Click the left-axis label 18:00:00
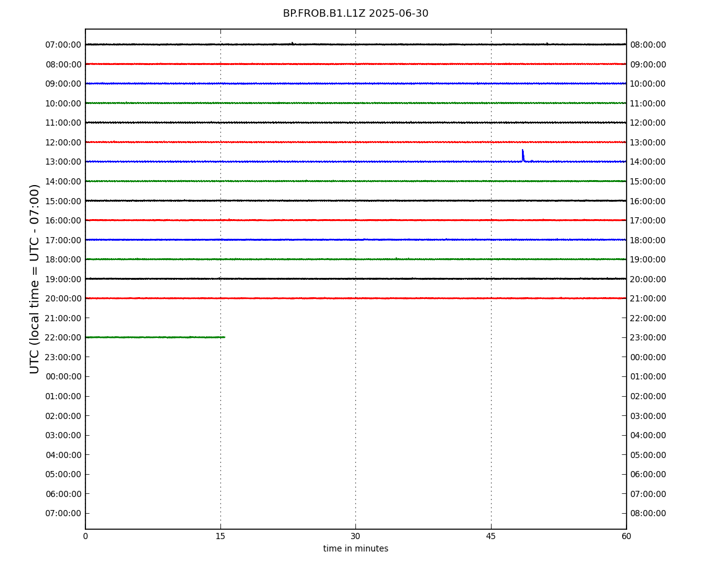This screenshot has width=712, height=588. coord(63,260)
